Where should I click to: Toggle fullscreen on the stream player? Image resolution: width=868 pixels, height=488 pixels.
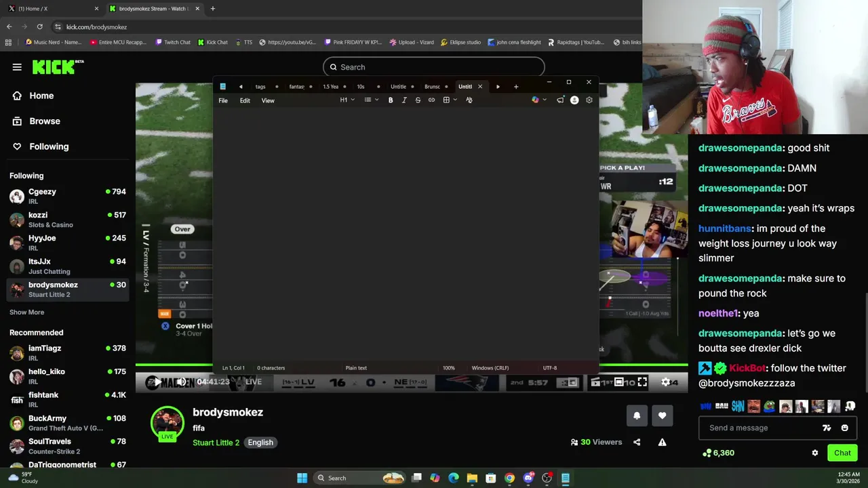pyautogui.click(x=642, y=382)
